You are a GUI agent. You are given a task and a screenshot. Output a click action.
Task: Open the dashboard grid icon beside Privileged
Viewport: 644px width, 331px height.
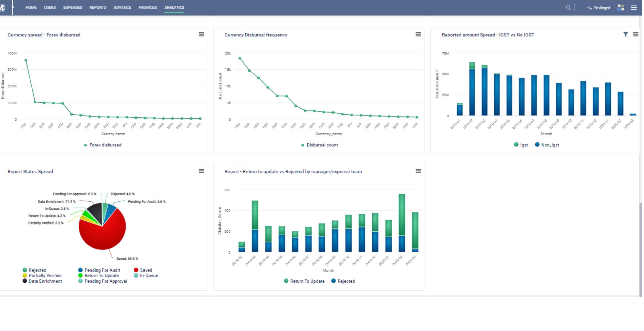pyautogui.click(x=621, y=8)
